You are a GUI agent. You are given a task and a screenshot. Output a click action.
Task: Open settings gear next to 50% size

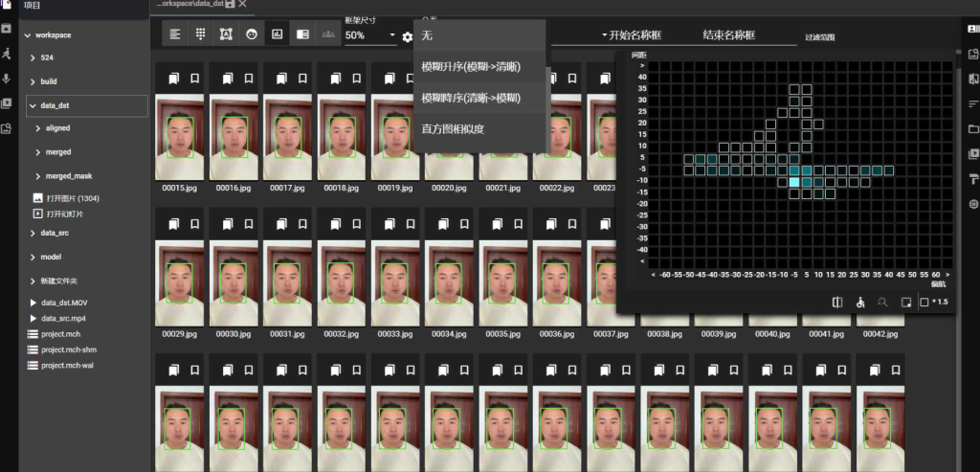408,36
